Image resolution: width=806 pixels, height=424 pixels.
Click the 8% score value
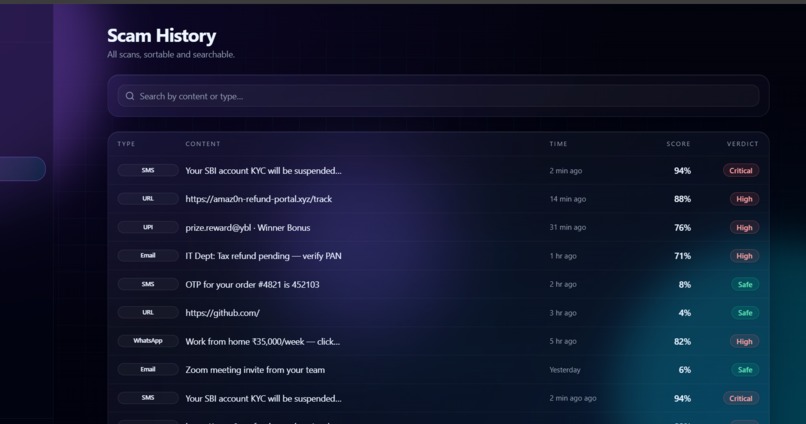click(x=685, y=284)
